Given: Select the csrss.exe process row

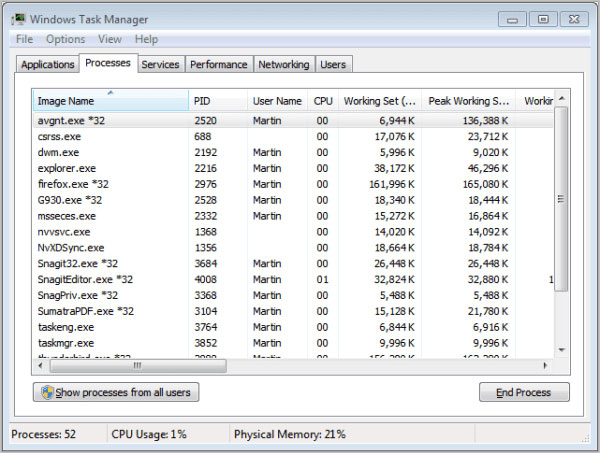Looking at the screenshot, I should tap(293, 137).
